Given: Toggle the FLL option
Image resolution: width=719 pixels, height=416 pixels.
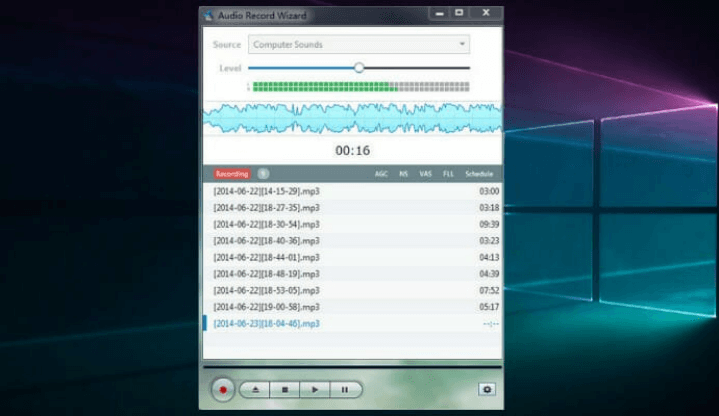Looking at the screenshot, I should [x=448, y=174].
